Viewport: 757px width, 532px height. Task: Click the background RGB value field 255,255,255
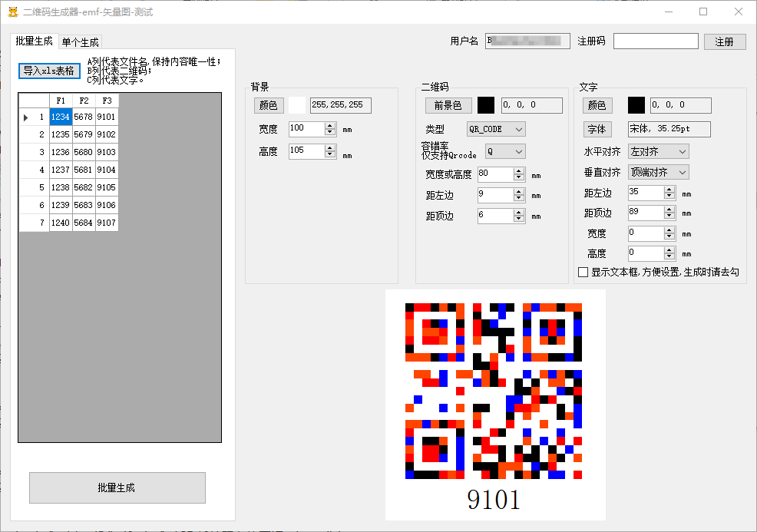340,105
